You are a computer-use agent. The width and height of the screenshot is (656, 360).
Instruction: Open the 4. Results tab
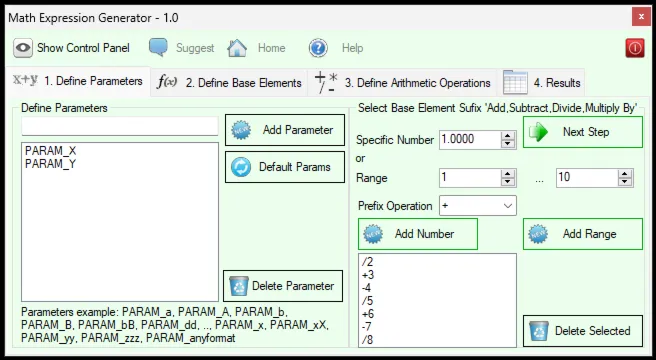click(541, 82)
